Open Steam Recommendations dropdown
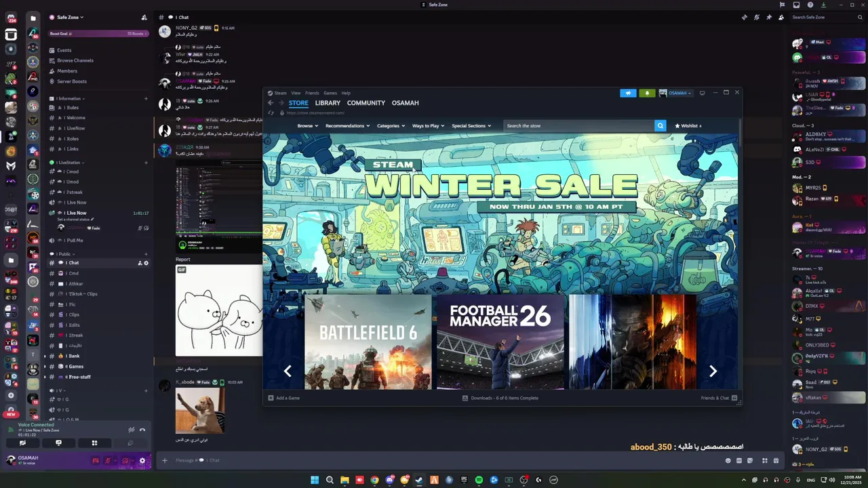 (347, 125)
